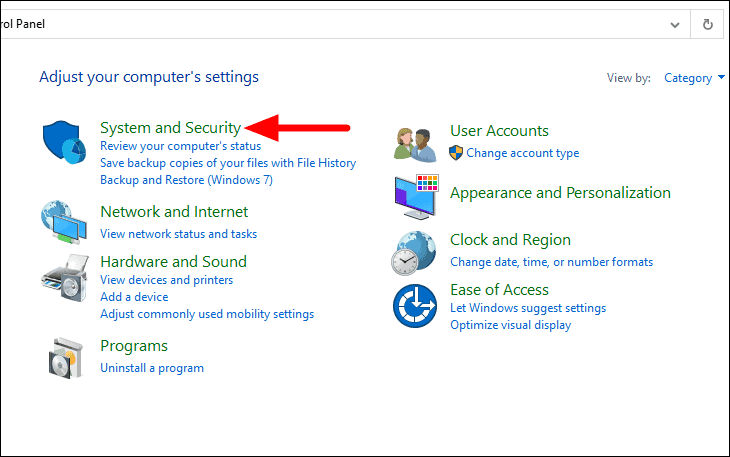This screenshot has height=457, width=730.
Task: Open the Programs category
Action: [134, 346]
